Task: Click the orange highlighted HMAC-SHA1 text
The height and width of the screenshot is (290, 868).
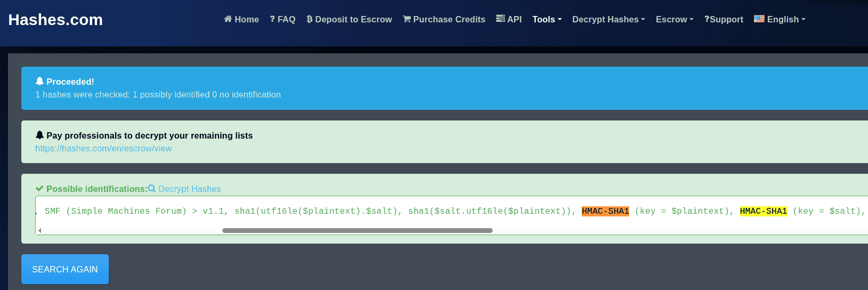Action: (x=605, y=211)
